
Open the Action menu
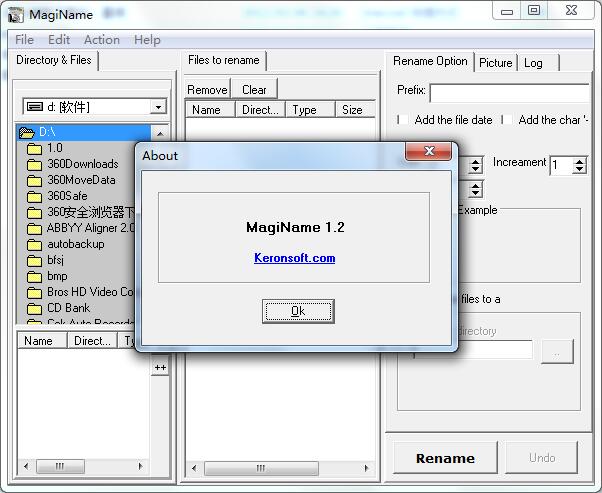[x=102, y=40]
